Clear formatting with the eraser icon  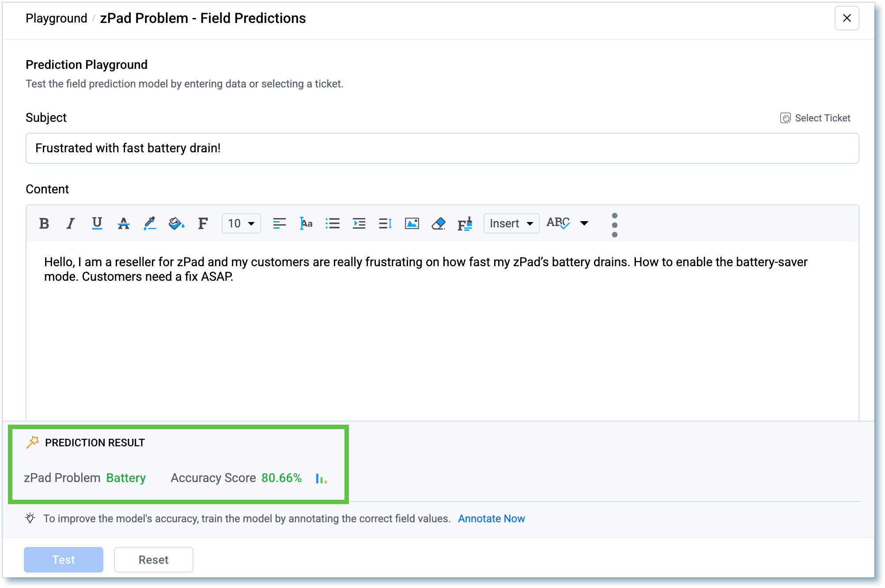coord(439,223)
